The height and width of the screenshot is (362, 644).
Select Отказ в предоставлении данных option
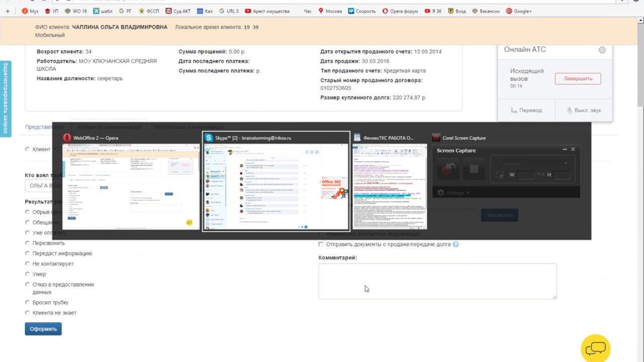[x=28, y=285]
